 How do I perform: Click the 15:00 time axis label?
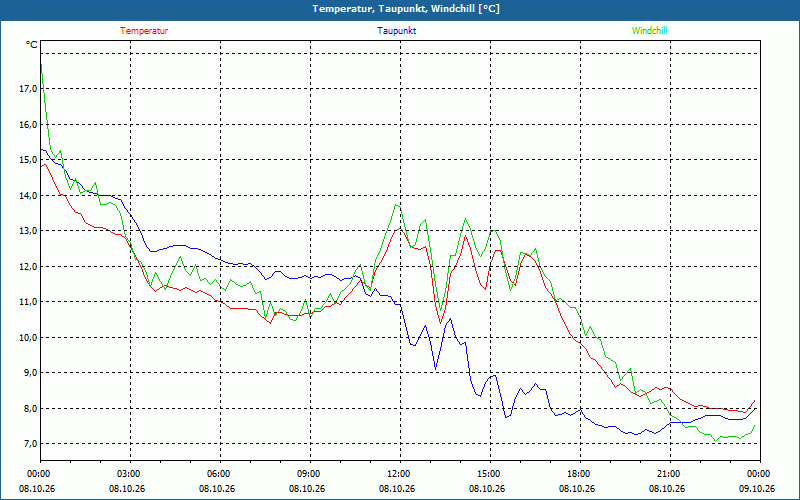coord(488,474)
